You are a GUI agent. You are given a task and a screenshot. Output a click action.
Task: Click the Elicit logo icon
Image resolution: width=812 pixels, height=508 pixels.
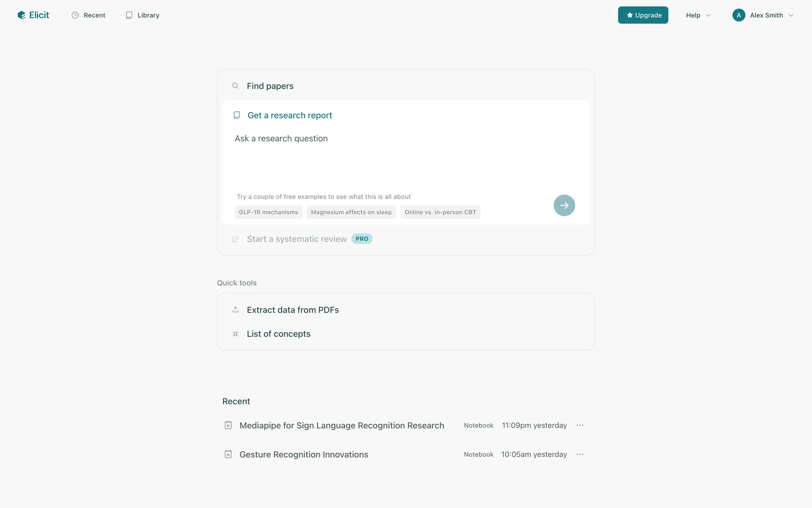(22, 15)
